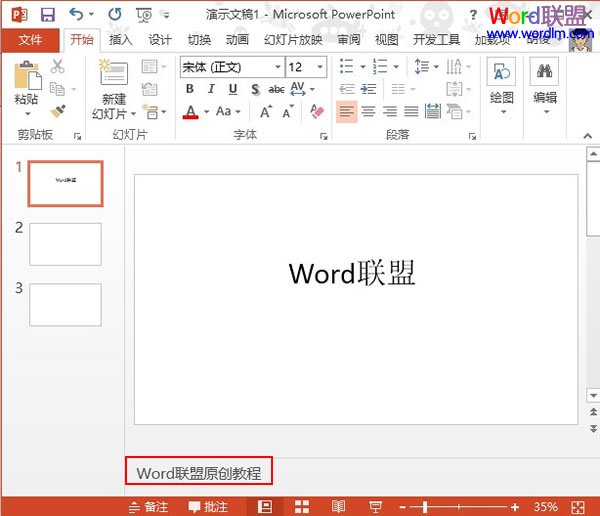The height and width of the screenshot is (516, 600).
Task: Toggle Underline formatting
Action: 233,89
